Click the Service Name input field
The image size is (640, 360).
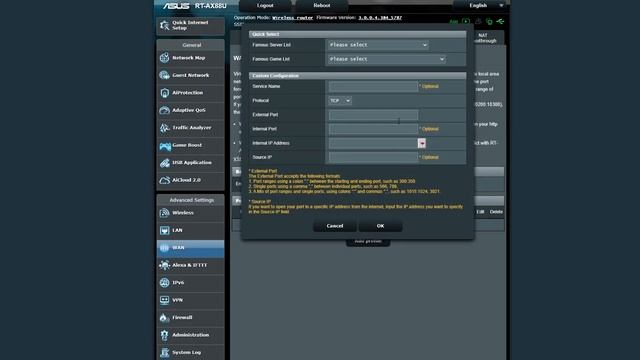tap(373, 86)
